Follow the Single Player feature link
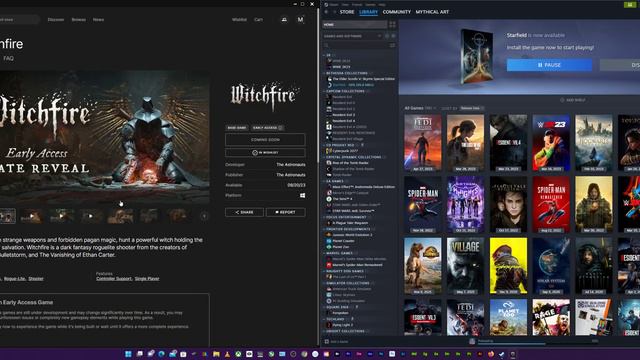 (x=147, y=279)
